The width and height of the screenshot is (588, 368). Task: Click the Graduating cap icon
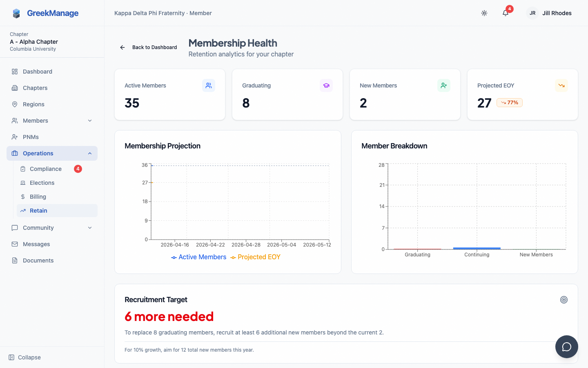coord(326,85)
